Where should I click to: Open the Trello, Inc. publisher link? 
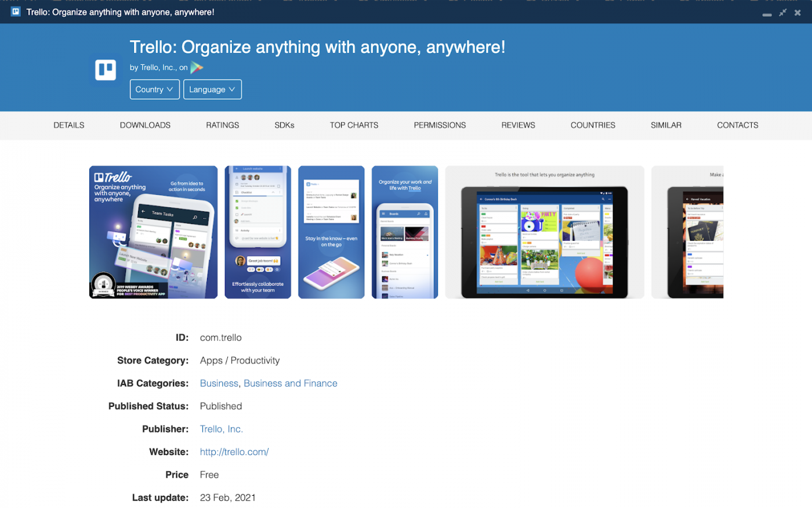[x=221, y=428]
